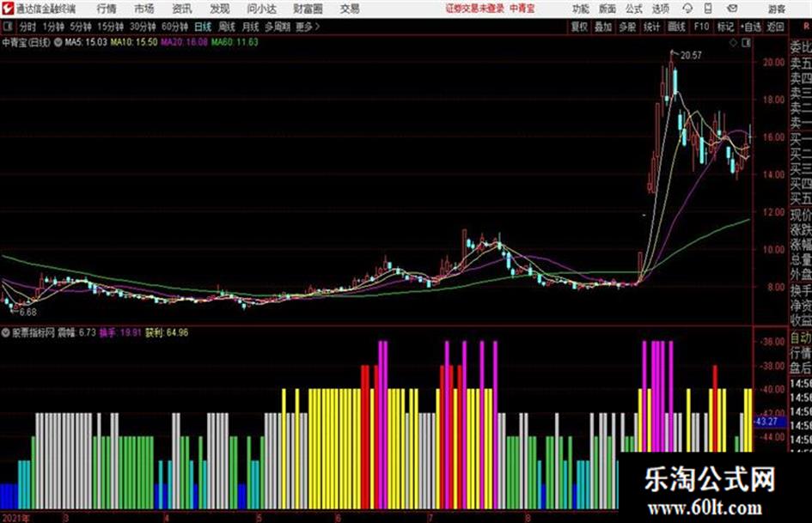812x523 pixels.
Task: Toggle the right panel icon atop chart
Action: pos(746,43)
